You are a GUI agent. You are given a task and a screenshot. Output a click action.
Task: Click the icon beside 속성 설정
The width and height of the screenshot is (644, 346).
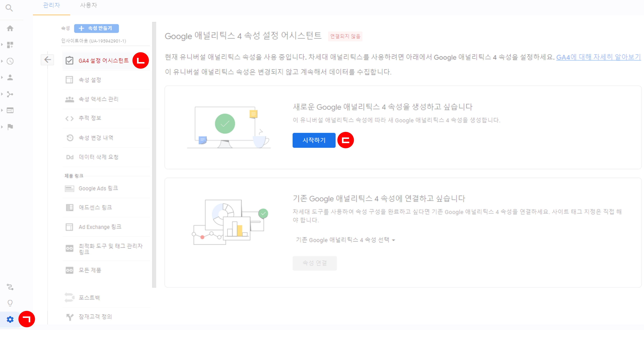[x=69, y=80]
